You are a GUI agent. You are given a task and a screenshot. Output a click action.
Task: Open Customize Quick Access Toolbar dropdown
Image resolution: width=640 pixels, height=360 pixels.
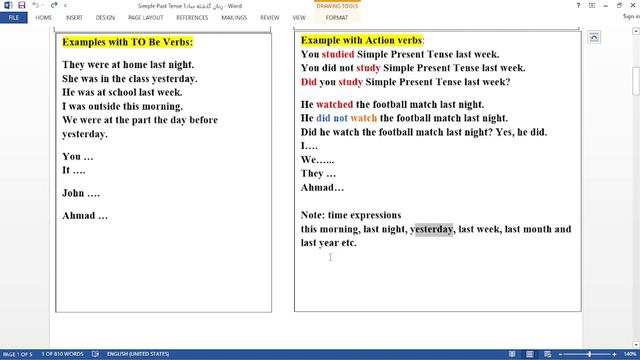click(65, 6)
